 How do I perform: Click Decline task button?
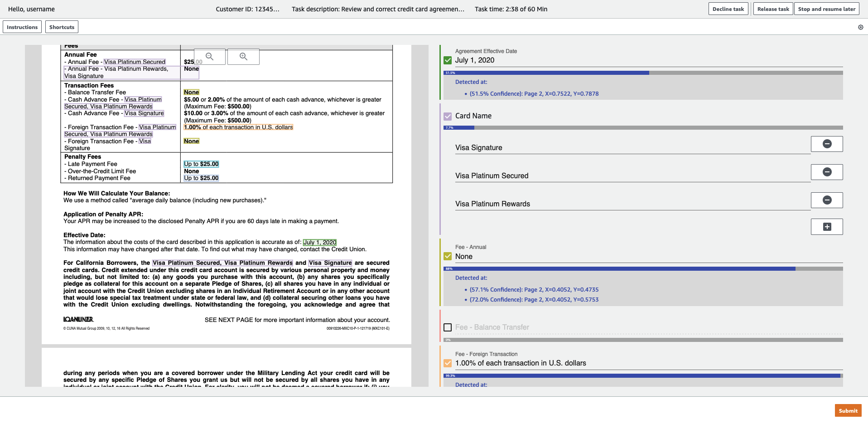(x=728, y=9)
